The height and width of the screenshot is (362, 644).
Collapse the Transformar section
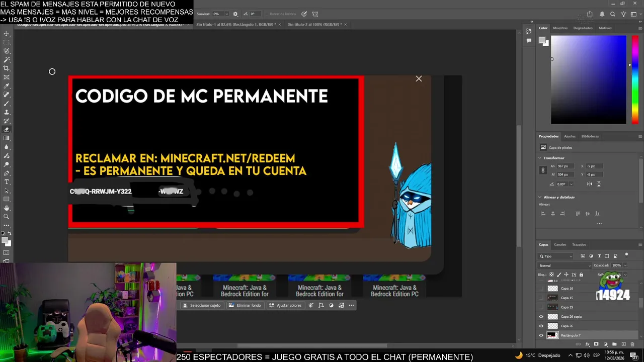coord(540,158)
